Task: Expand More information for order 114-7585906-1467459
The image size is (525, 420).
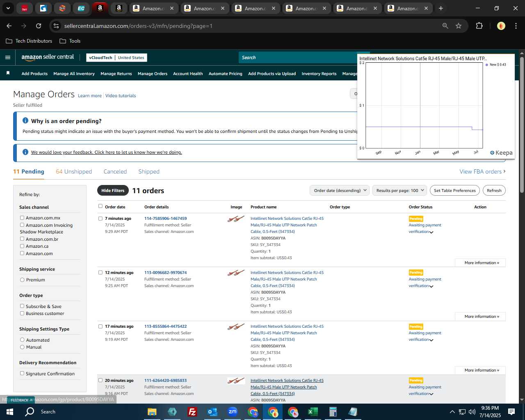Action: 480,263
